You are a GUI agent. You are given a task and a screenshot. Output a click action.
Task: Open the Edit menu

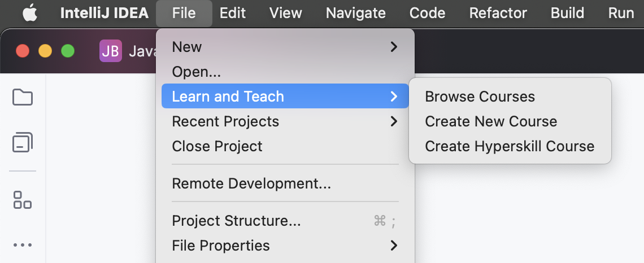coord(233,13)
